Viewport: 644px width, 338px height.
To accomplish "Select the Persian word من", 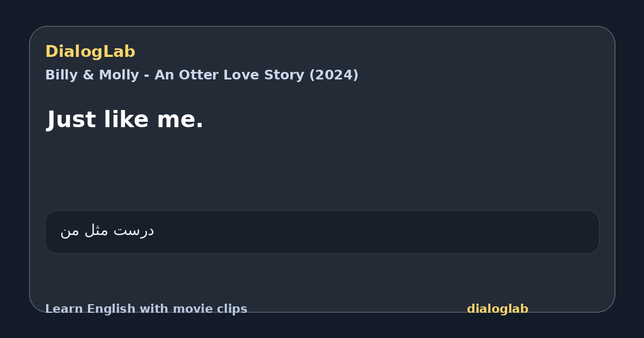I will 70,231.
